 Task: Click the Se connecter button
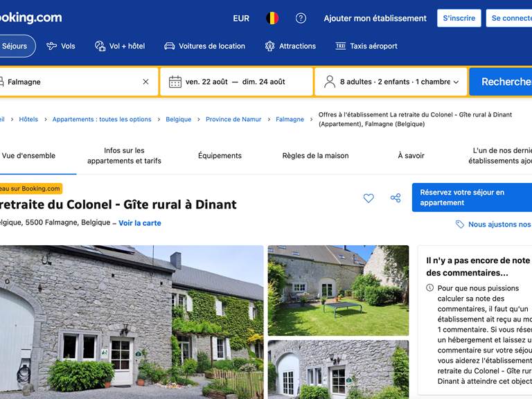pyautogui.click(x=509, y=18)
